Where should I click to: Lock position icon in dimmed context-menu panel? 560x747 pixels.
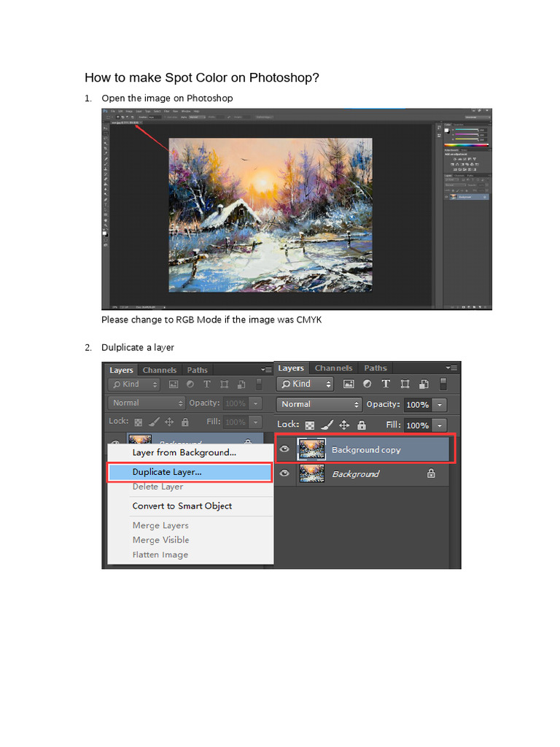[x=169, y=422]
